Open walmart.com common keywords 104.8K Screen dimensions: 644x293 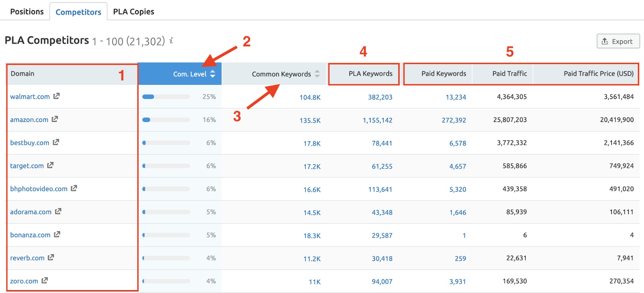[x=310, y=97]
